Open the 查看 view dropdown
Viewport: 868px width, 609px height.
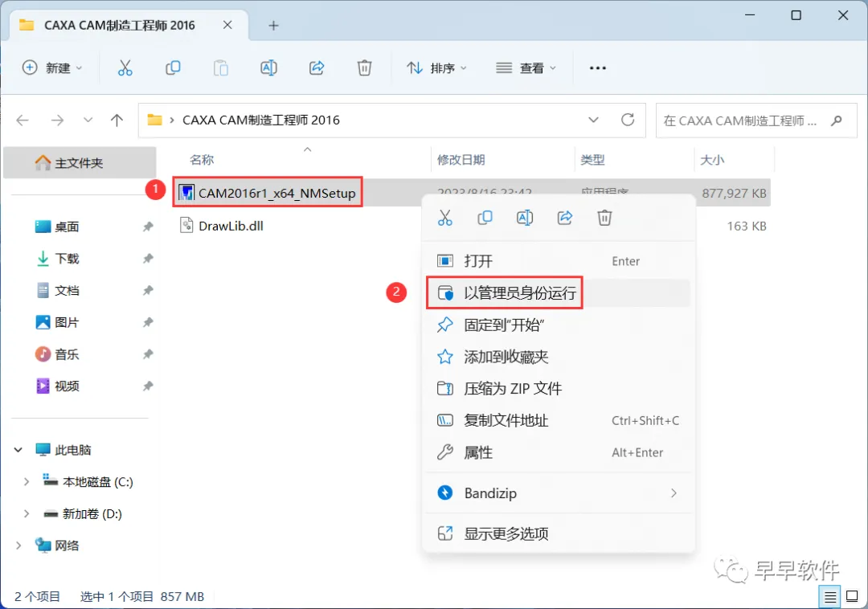pos(526,68)
